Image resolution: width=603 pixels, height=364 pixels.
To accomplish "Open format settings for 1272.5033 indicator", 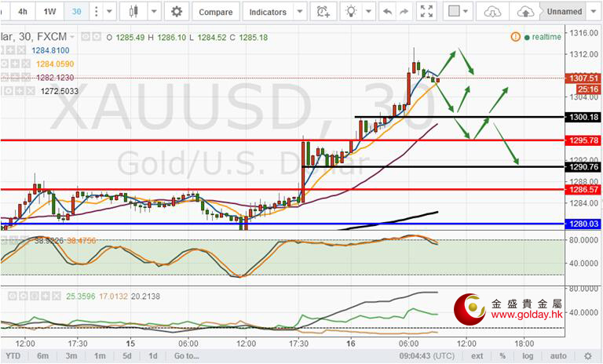I will (9, 91).
